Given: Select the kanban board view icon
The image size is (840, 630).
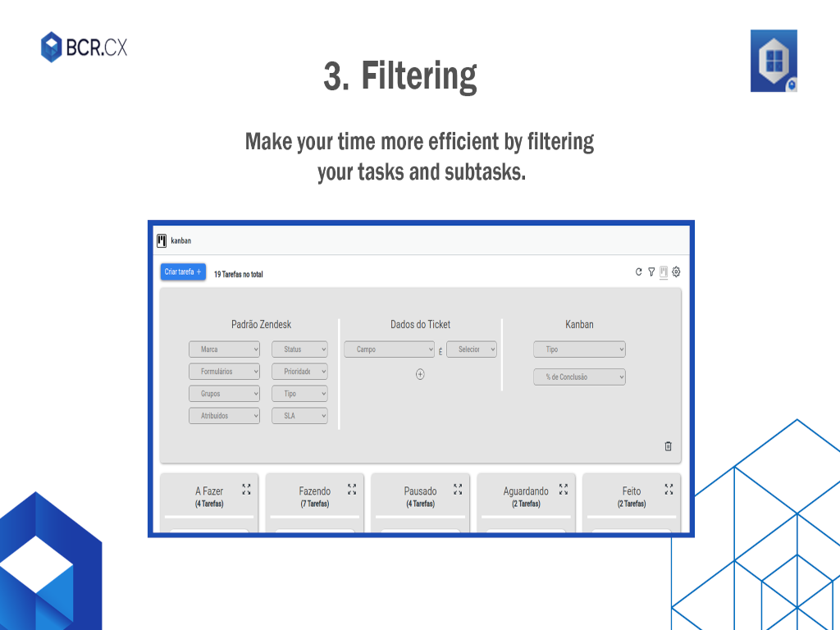Looking at the screenshot, I should tap(664, 272).
